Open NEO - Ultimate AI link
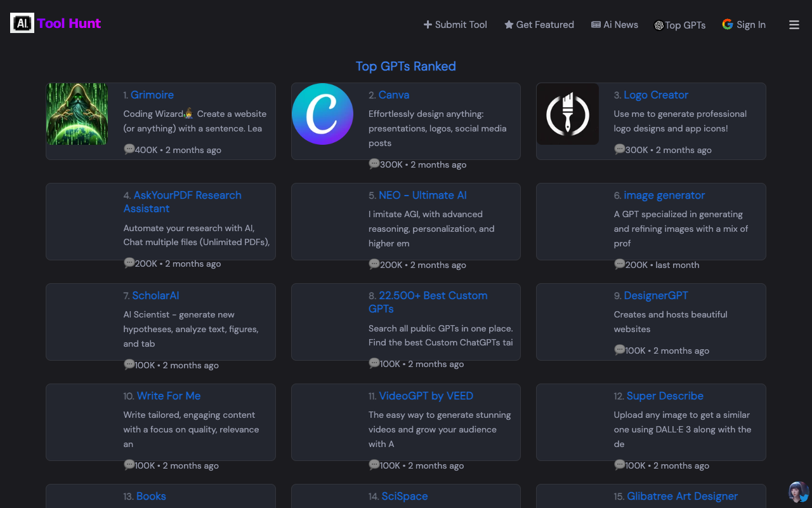This screenshot has height=508, width=812. [422, 195]
